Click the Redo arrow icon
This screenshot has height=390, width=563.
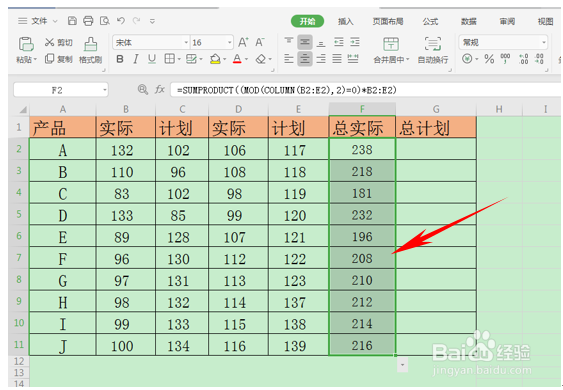click(x=136, y=21)
